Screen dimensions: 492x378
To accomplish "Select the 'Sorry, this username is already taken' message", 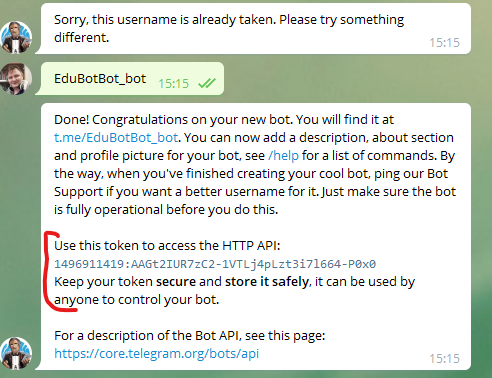I will [229, 28].
